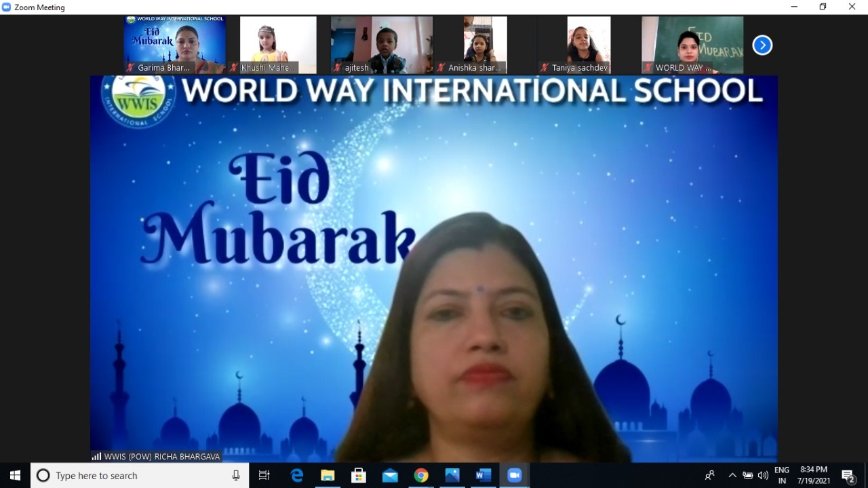The image size is (868, 488).
Task: Expand hidden system tray icons
Action: click(732, 476)
